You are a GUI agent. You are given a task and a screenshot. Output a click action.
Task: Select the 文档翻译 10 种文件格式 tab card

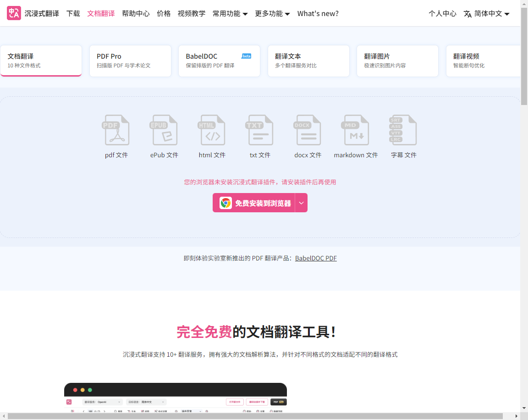41,61
